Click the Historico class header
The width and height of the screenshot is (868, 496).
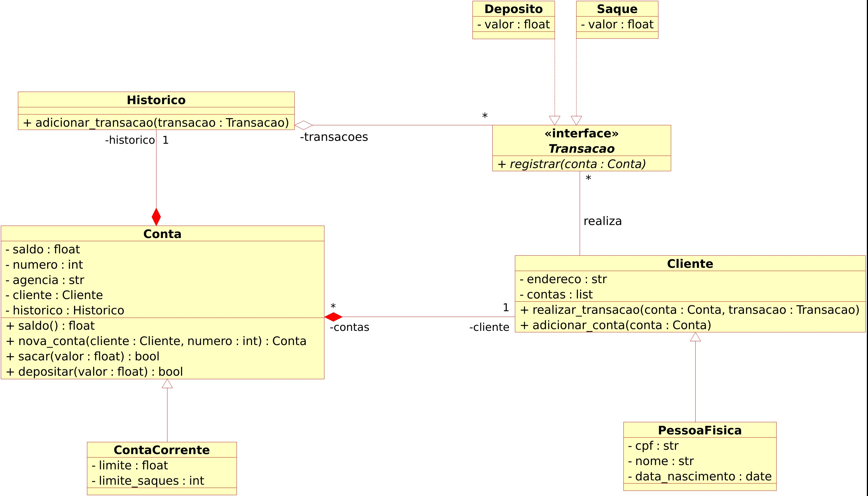click(x=156, y=100)
